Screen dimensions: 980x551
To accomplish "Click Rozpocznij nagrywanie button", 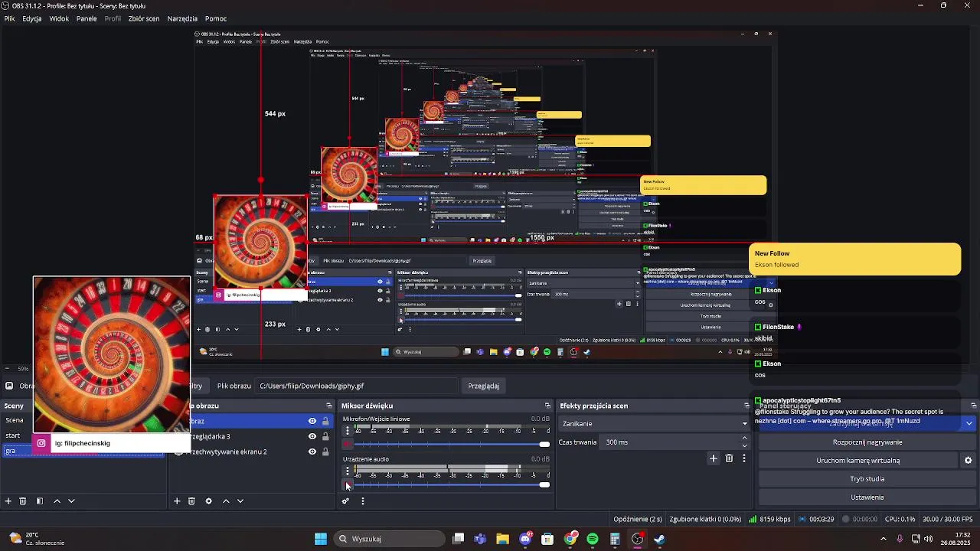I will (867, 442).
